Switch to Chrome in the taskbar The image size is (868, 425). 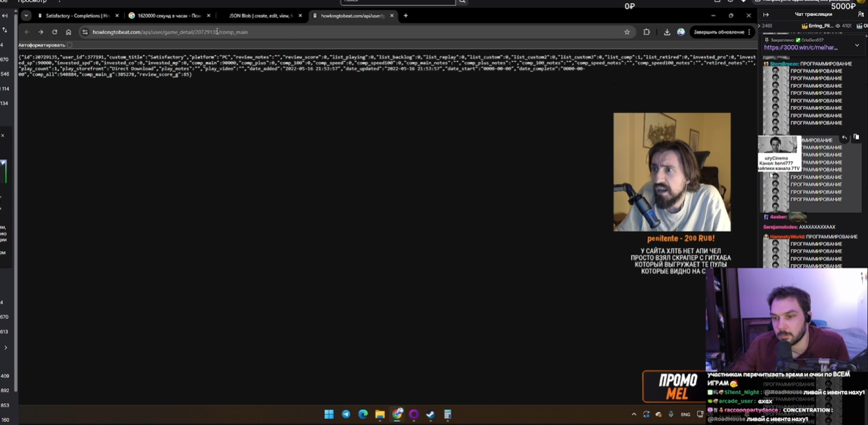(x=397, y=414)
